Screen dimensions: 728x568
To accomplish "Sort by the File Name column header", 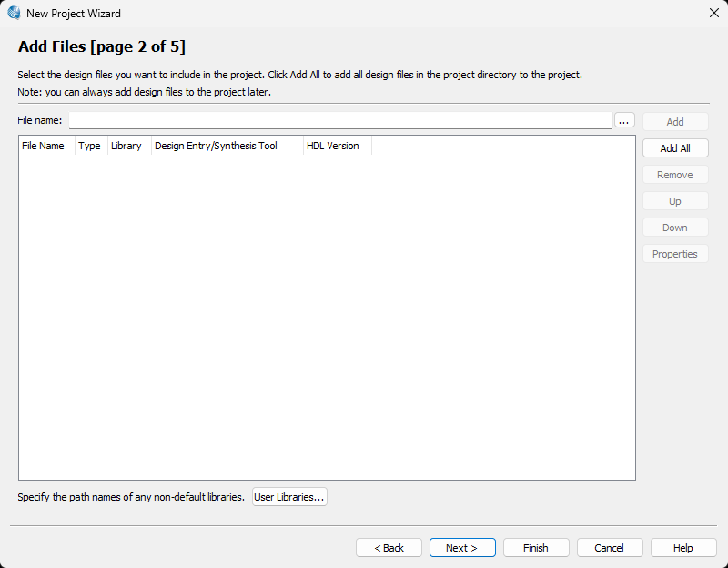I will [x=45, y=146].
